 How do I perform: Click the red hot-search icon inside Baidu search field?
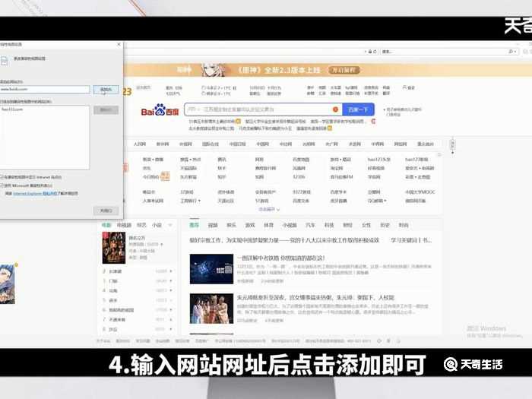pos(336,109)
